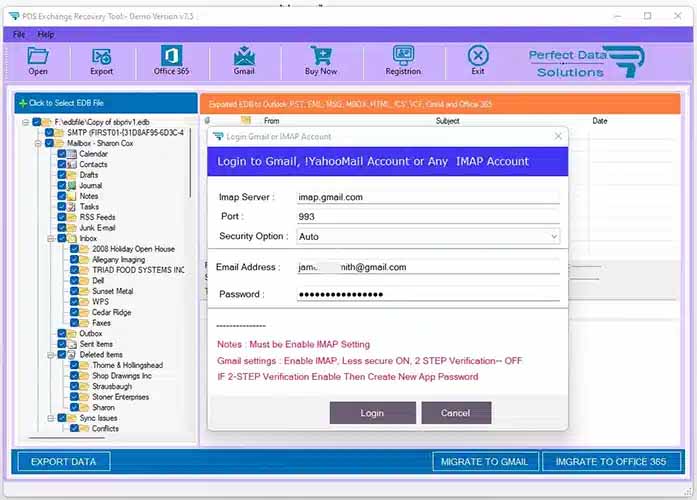Click the EXPORT DATA button
Screen dimensions: 697x500
(64, 462)
